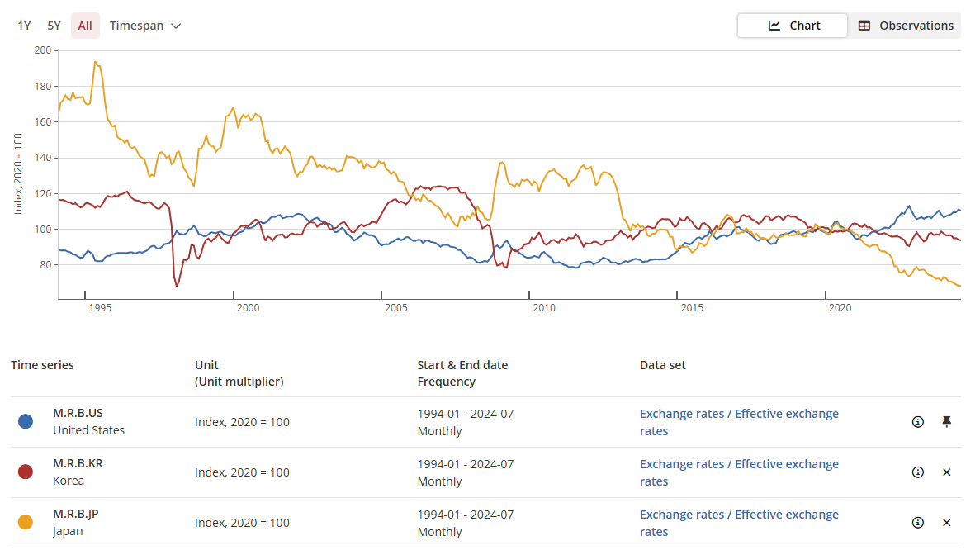Click the red Korea color dot
Screen dimensions: 980x555
tap(26, 472)
